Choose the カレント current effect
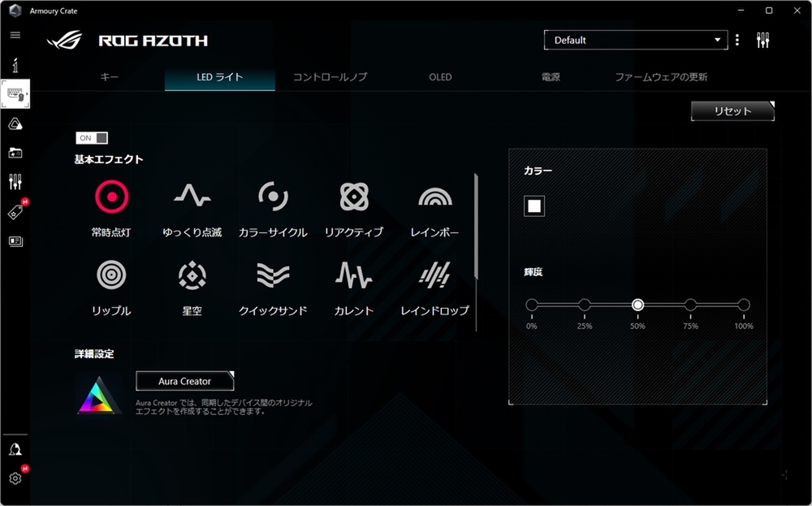 click(354, 288)
